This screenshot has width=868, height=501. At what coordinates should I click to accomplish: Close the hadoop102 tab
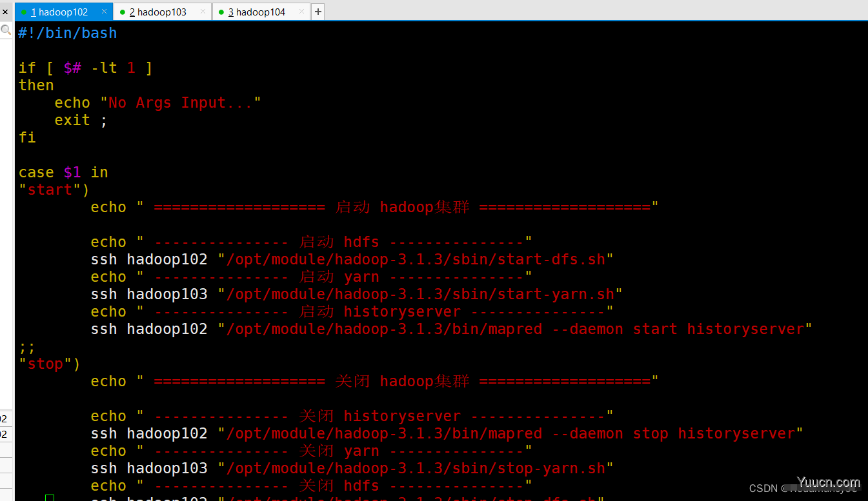pyautogui.click(x=104, y=12)
